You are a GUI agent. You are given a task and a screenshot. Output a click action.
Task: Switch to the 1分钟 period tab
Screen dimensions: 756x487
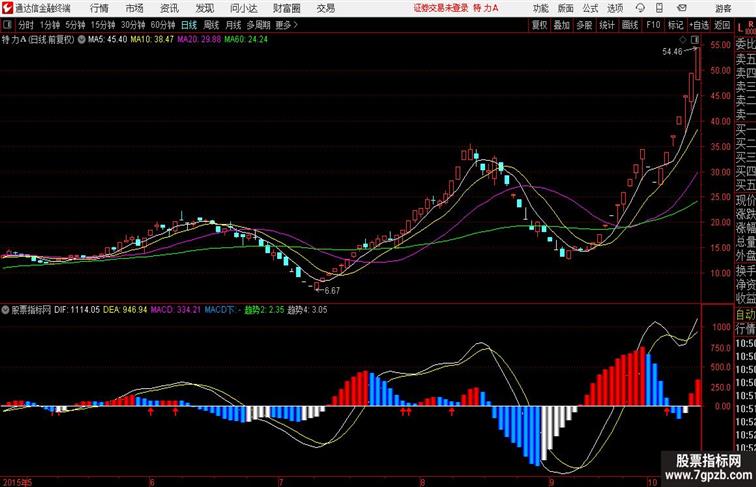coord(50,25)
